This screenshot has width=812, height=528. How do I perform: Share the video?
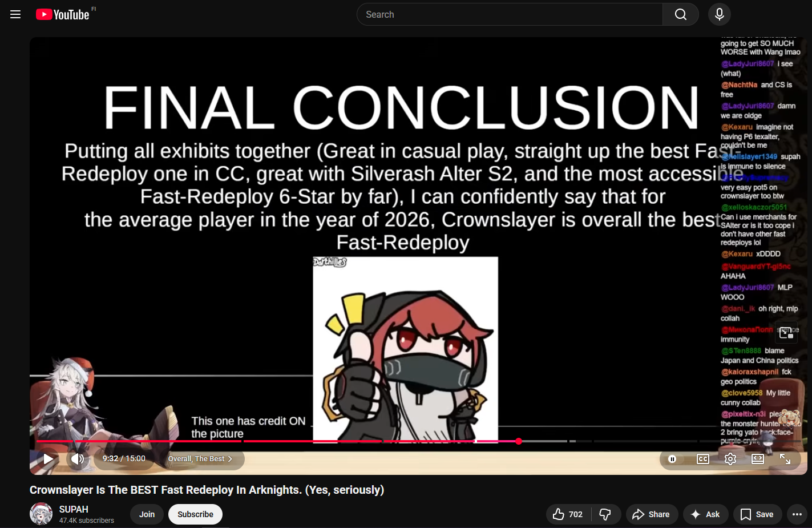pyautogui.click(x=652, y=514)
